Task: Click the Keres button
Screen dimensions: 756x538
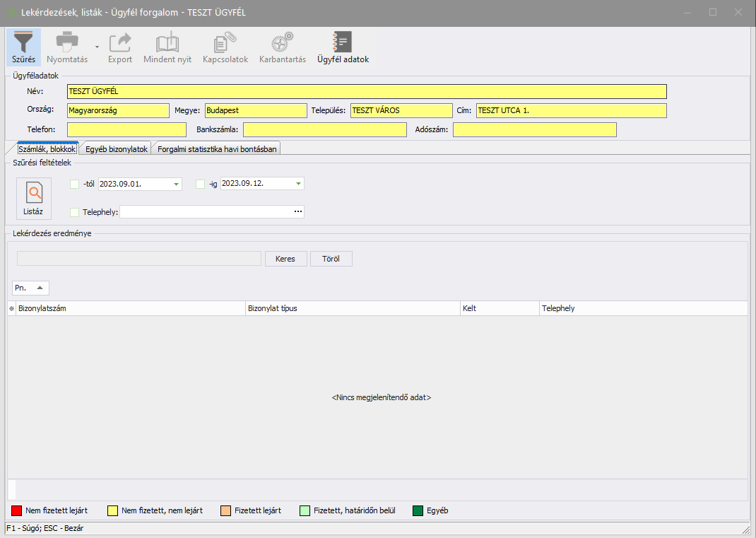Action: [285, 259]
